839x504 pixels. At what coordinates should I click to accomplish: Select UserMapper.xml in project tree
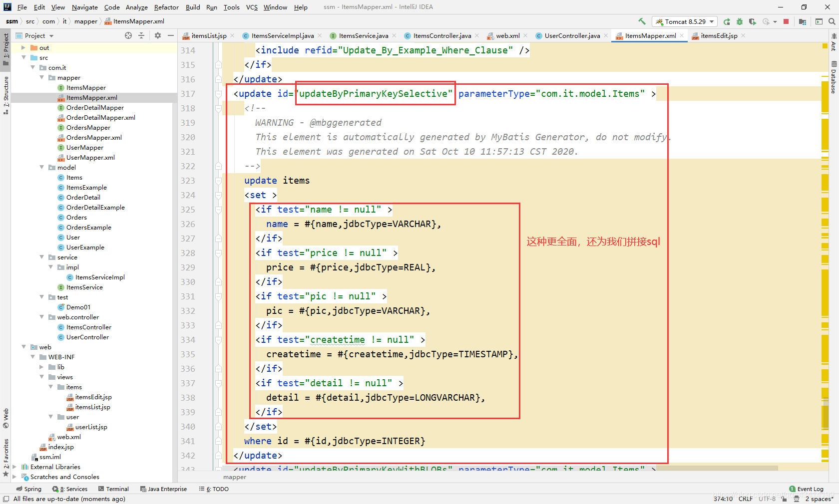click(90, 158)
